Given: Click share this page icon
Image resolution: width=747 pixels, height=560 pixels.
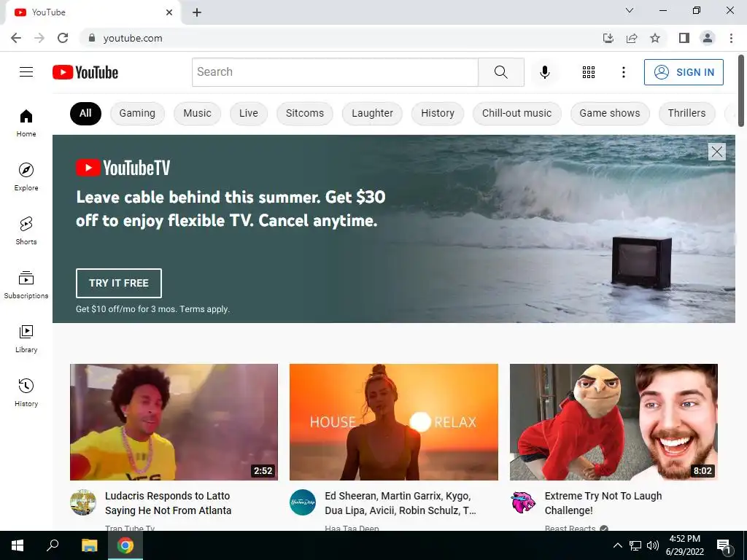Looking at the screenshot, I should 632,38.
